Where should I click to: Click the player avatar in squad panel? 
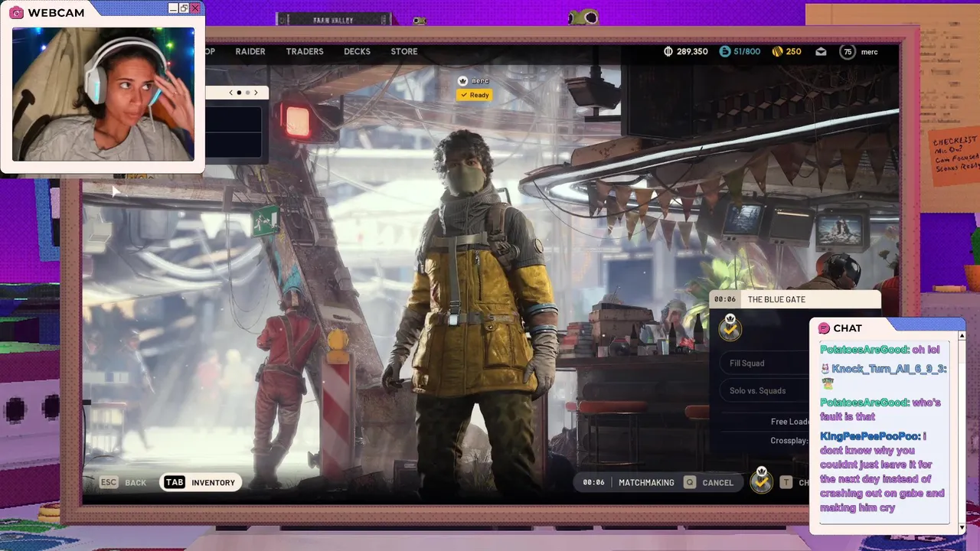730,328
